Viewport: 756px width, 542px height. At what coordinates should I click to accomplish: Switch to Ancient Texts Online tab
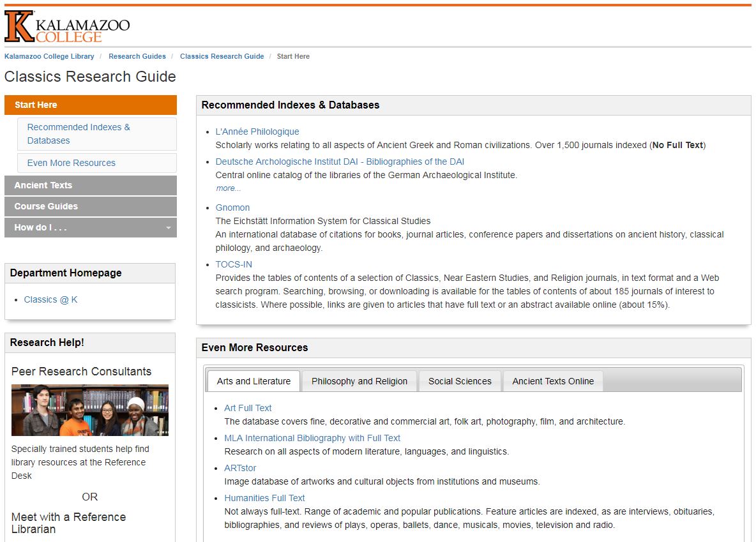click(553, 381)
